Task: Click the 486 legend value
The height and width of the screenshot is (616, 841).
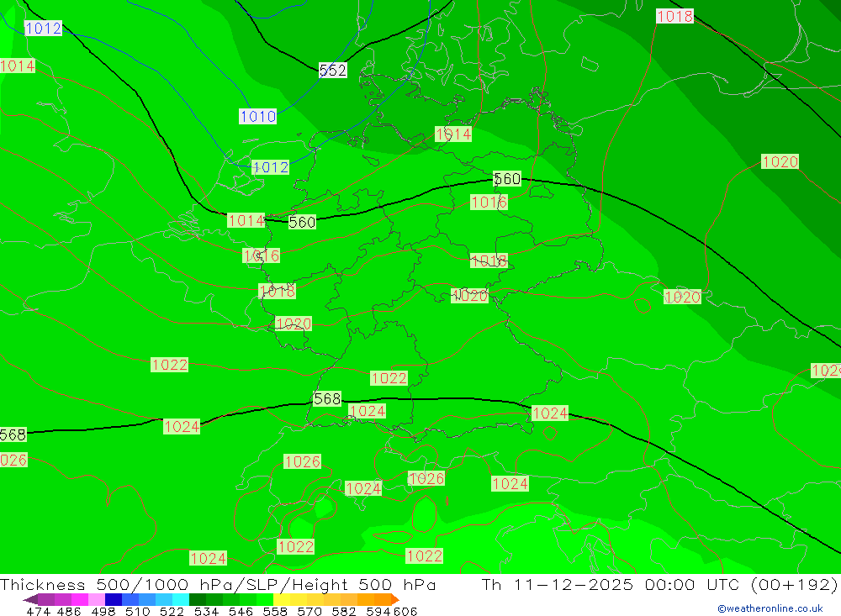Action: pos(69,611)
